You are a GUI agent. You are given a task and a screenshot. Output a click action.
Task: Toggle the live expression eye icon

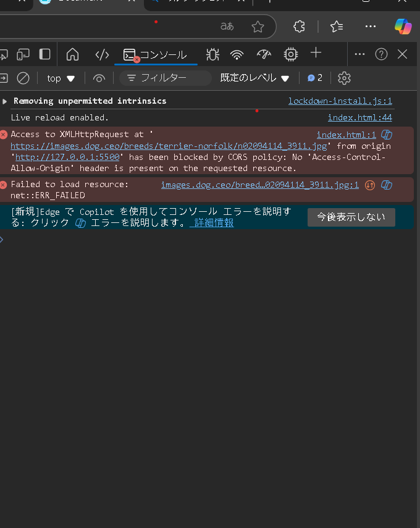tap(99, 78)
